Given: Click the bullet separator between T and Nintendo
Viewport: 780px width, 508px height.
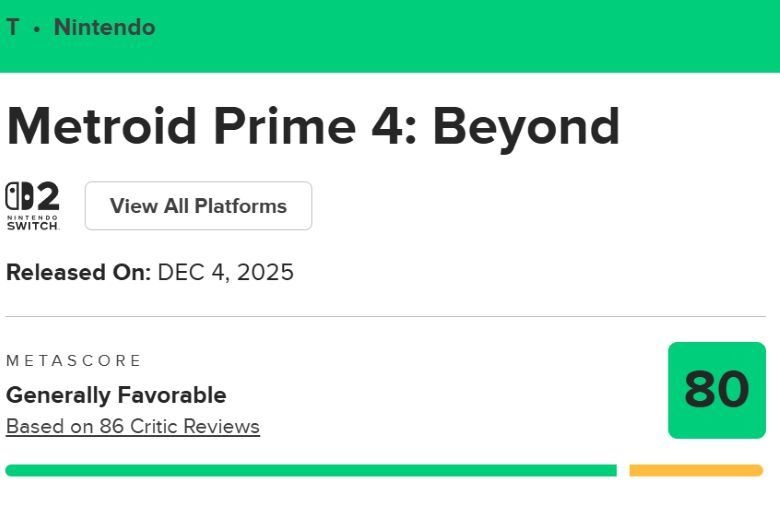Looking at the screenshot, I should pos(37,29).
